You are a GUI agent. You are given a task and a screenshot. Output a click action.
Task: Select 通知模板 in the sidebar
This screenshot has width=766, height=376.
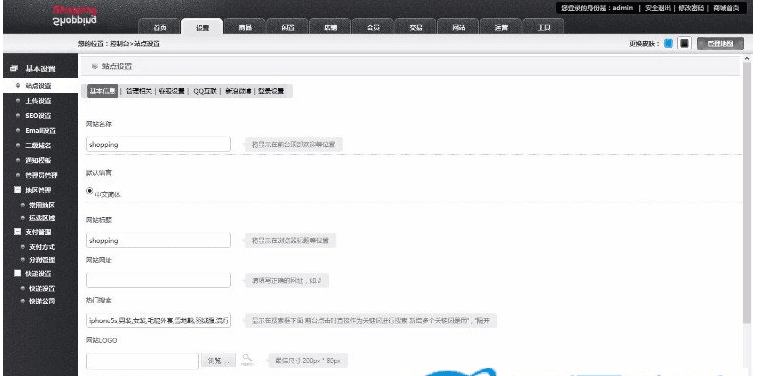pos(38,160)
